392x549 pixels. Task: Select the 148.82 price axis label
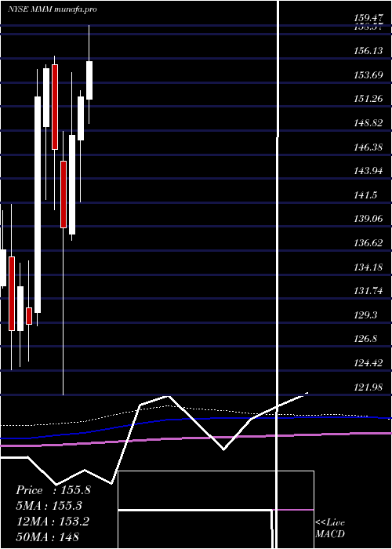click(368, 123)
